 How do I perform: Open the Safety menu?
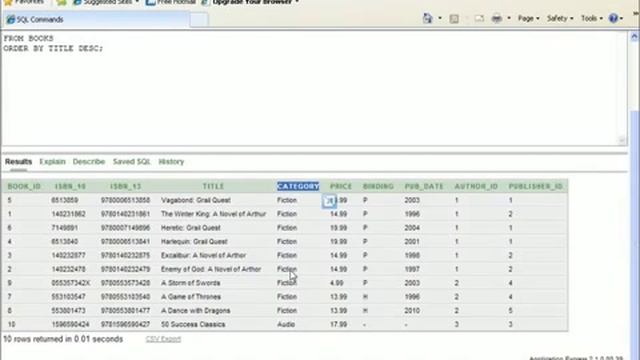pyautogui.click(x=560, y=18)
